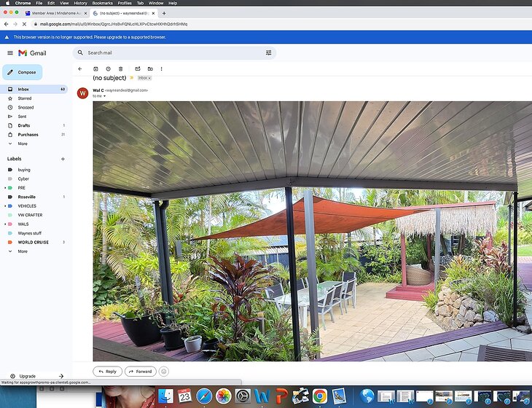Viewport: 532px width, 408px height.
Task: Remove the Inbox label tag via its x
Action: (149, 78)
